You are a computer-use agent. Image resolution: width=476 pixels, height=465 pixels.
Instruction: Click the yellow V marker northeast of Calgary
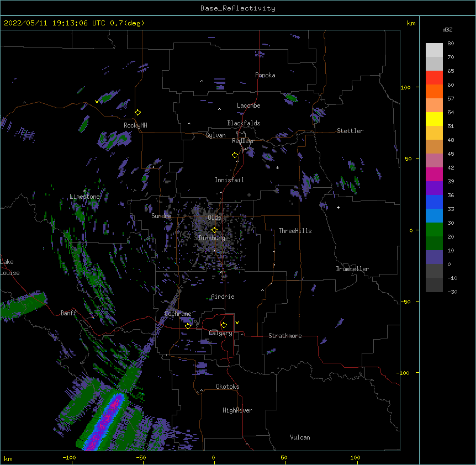(x=237, y=323)
